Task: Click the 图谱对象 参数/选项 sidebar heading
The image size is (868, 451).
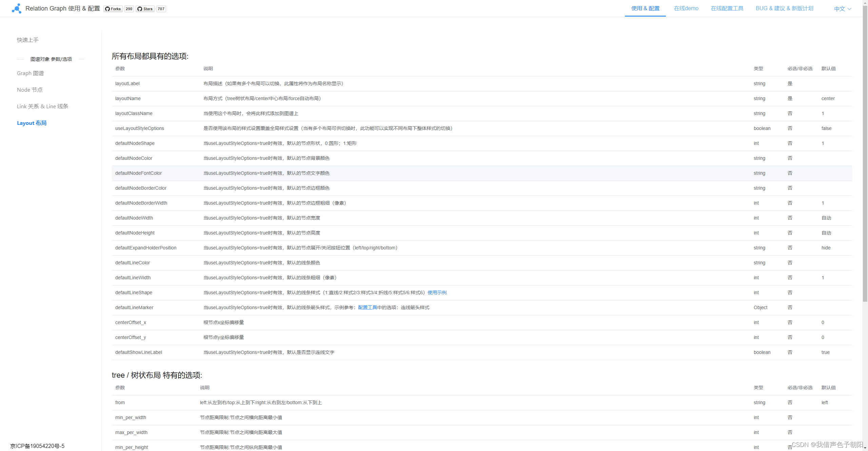Action: tap(51, 59)
